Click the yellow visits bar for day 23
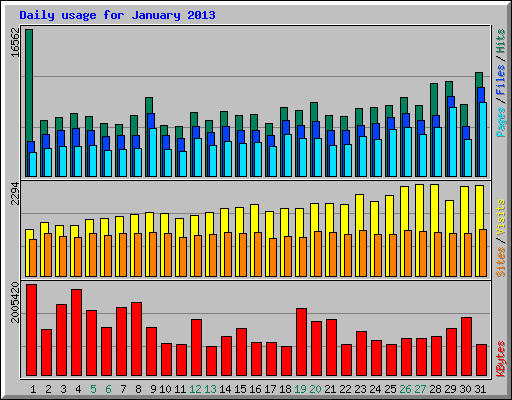 359,212
